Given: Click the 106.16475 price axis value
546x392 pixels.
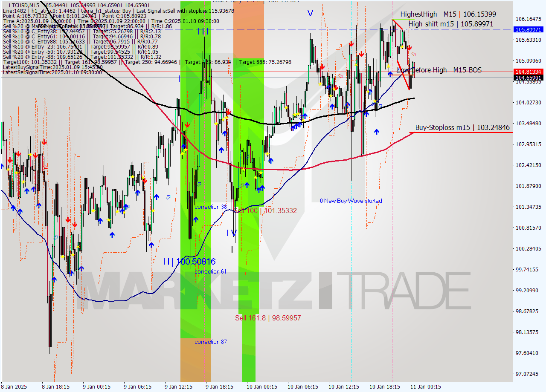Looking at the screenshot, I should [x=529, y=19].
